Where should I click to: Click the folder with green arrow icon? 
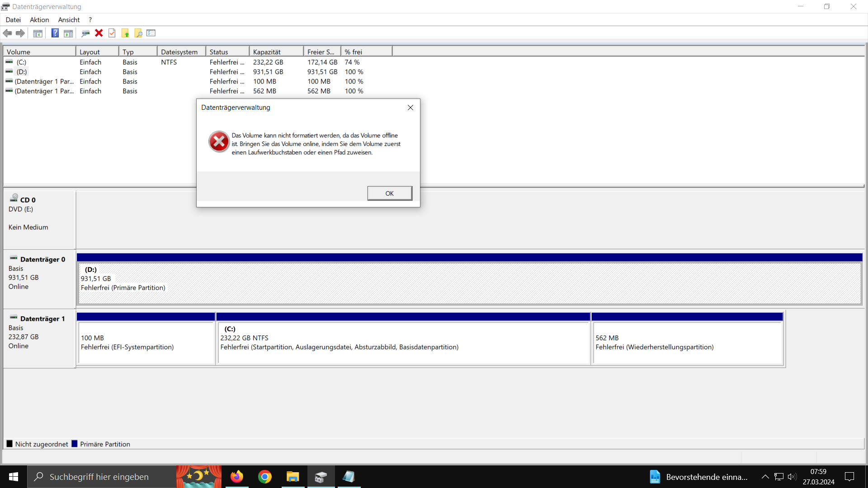coord(125,33)
